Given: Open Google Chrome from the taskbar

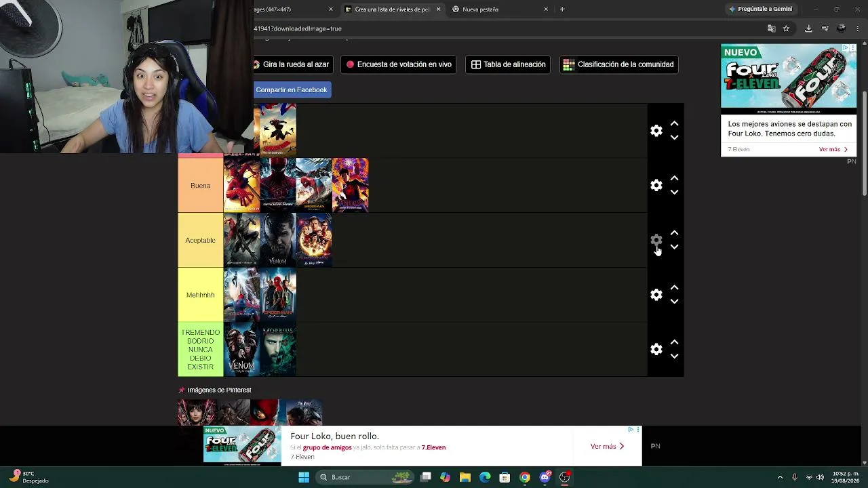Looking at the screenshot, I should pyautogui.click(x=525, y=477).
